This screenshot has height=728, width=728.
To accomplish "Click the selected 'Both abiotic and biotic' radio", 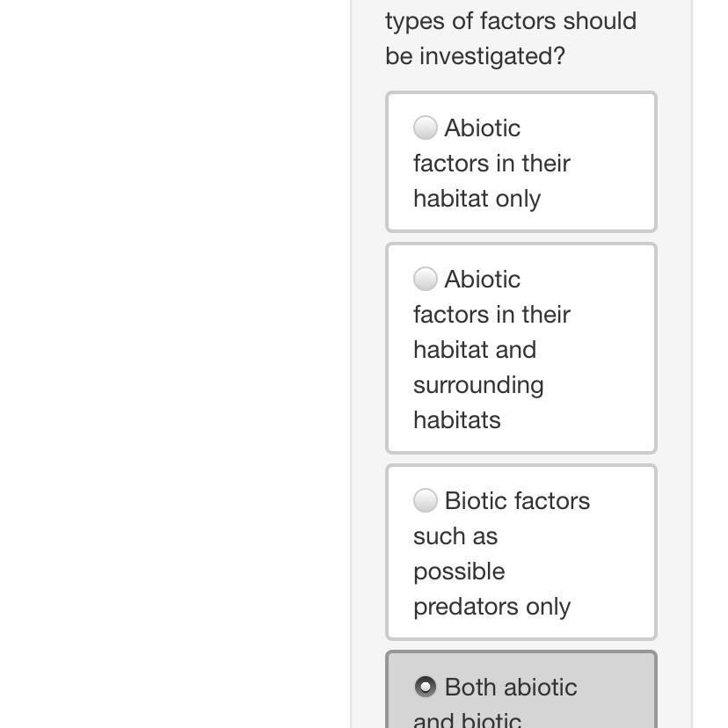I will pyautogui.click(x=426, y=686).
